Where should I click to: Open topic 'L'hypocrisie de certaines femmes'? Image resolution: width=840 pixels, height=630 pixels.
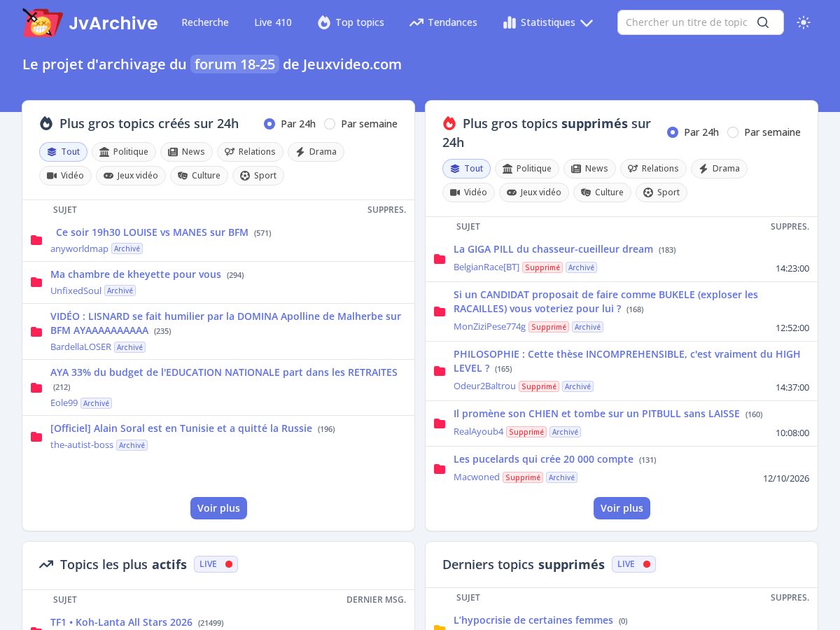pyautogui.click(x=533, y=620)
